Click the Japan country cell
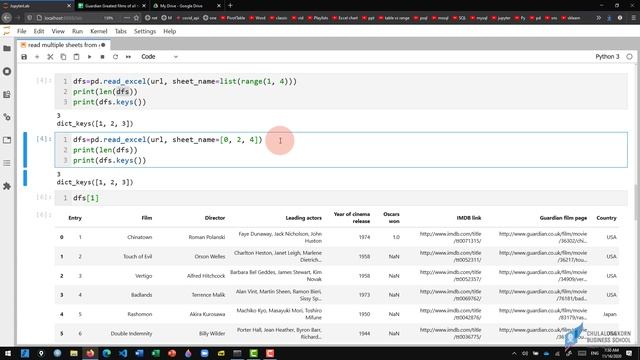Image resolution: width=640 pixels, height=360 pixels. pyautogui.click(x=610, y=314)
